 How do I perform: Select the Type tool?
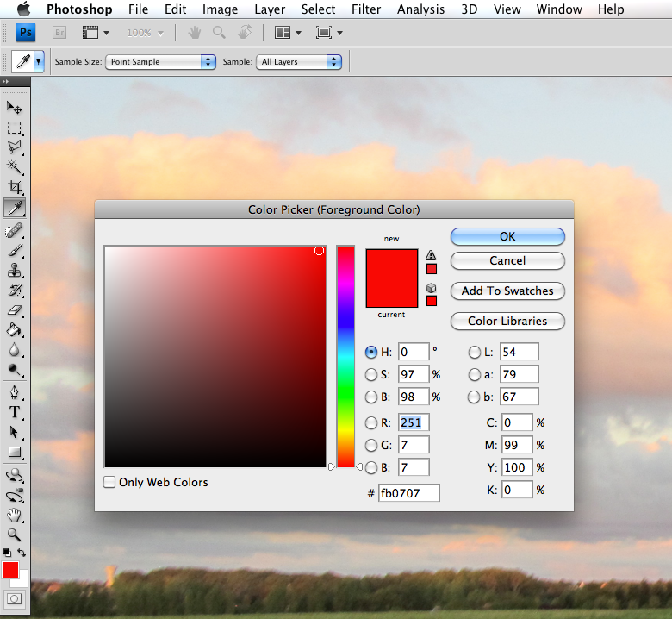[x=14, y=412]
